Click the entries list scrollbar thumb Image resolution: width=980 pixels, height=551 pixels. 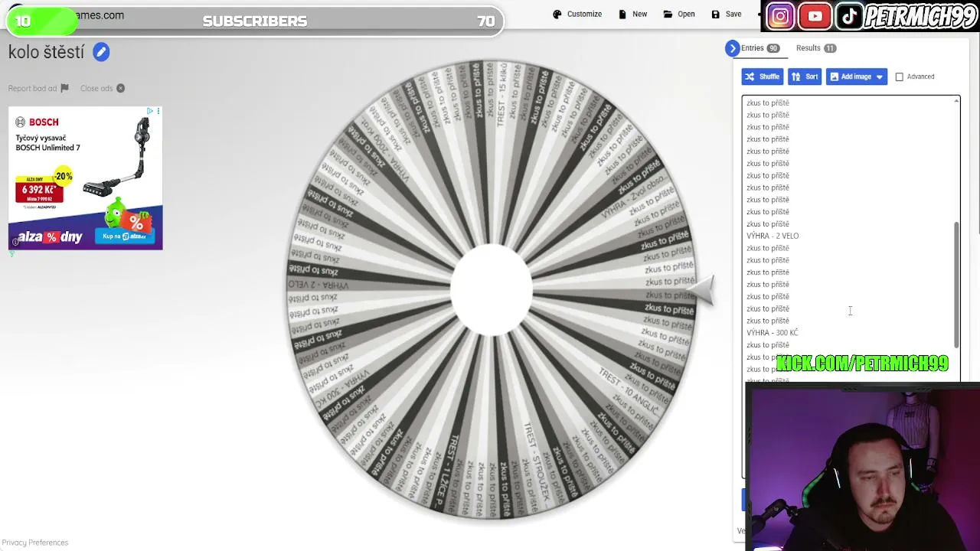click(x=956, y=285)
